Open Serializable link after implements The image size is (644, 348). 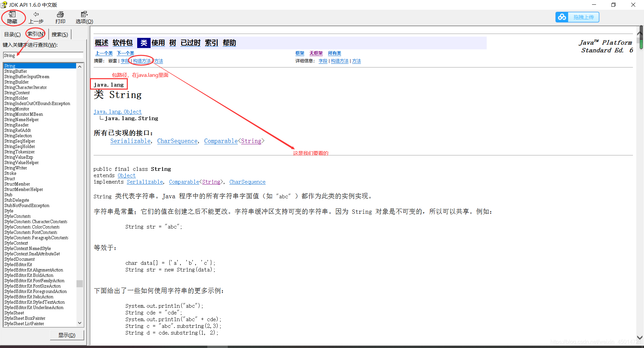pos(145,182)
